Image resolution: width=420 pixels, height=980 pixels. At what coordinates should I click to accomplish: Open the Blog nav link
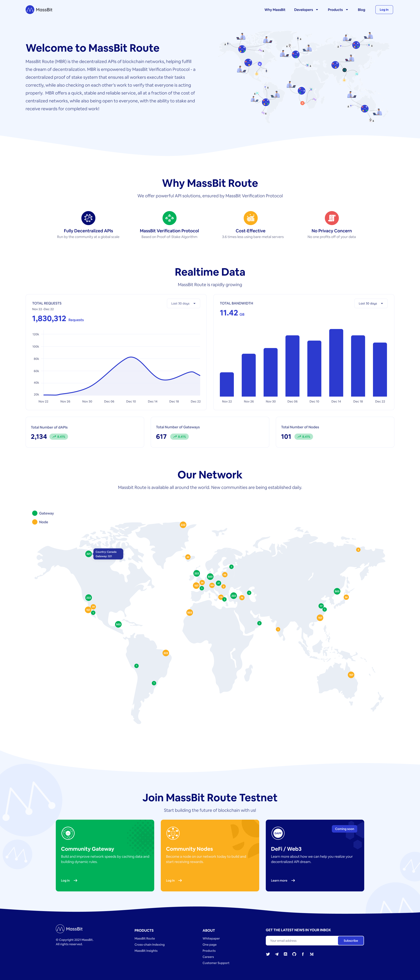361,10
